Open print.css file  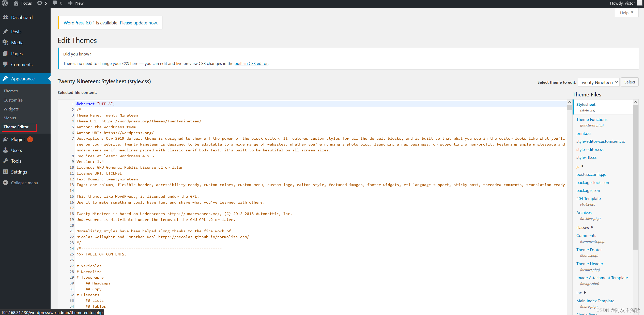click(x=584, y=133)
